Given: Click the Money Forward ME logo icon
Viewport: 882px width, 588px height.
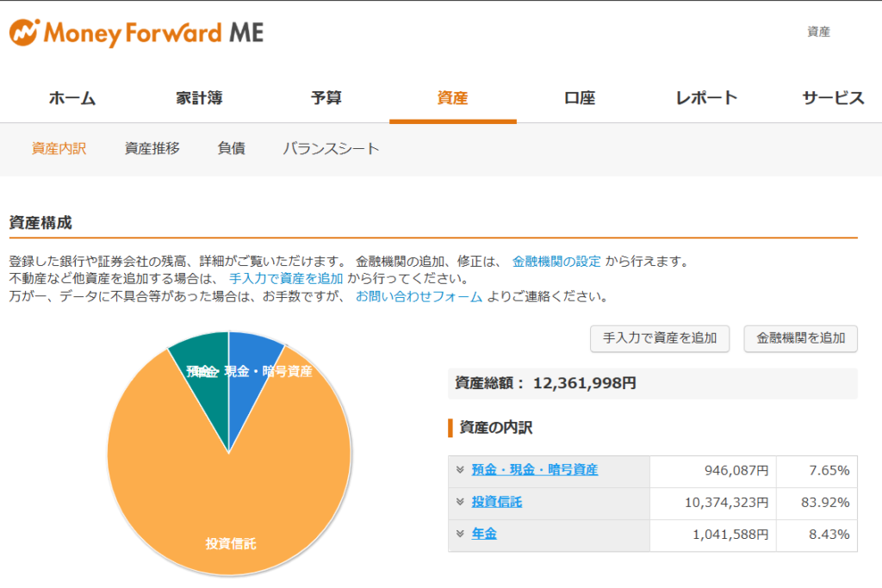Looking at the screenshot, I should [x=23, y=33].
